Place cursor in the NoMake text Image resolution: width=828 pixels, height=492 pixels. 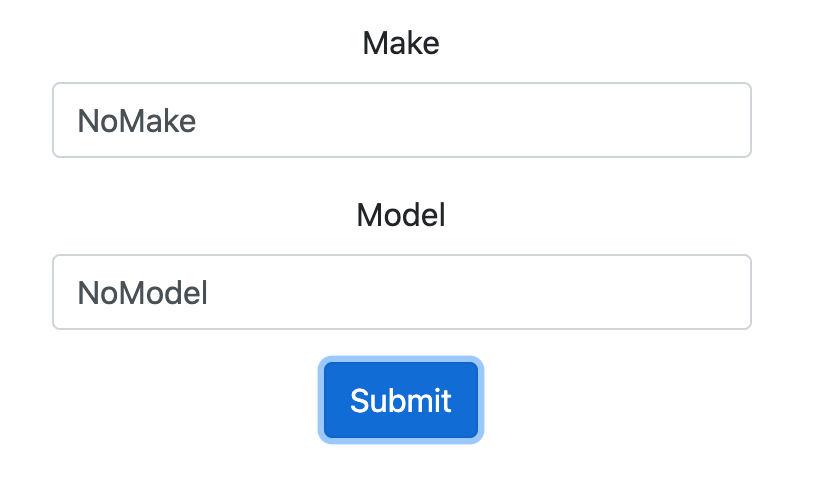(x=137, y=121)
